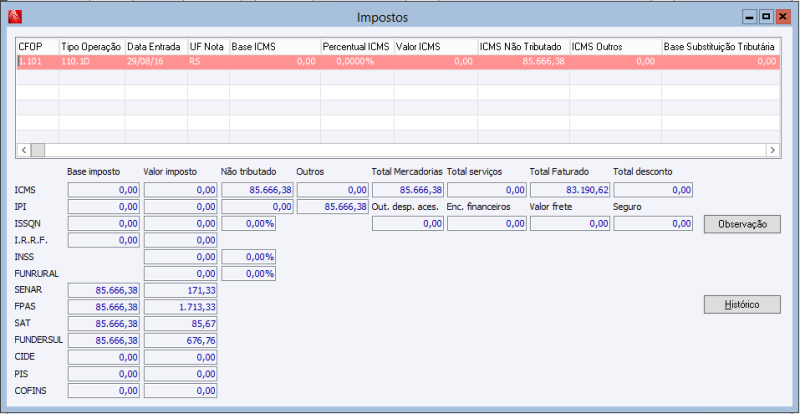Click the COFINS Base imposto field

point(104,391)
